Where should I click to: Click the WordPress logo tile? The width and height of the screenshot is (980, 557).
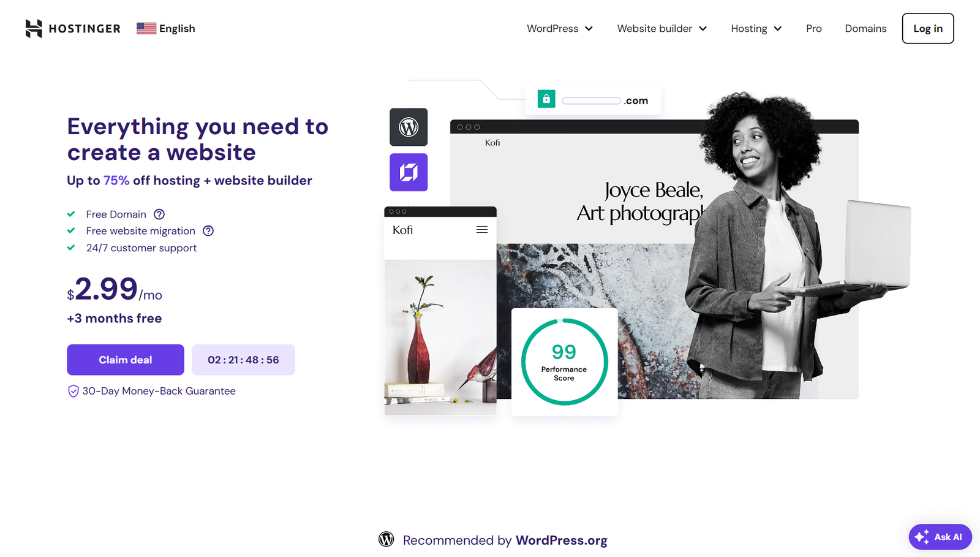409,127
